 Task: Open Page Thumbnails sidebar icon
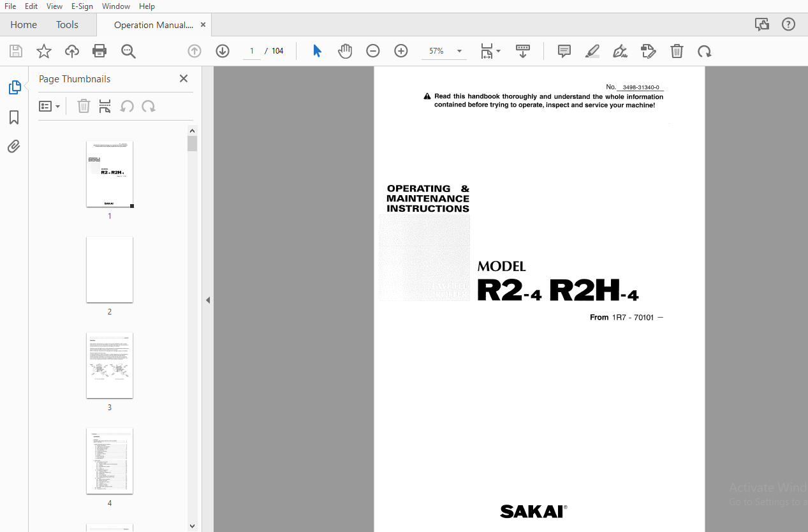[14, 87]
